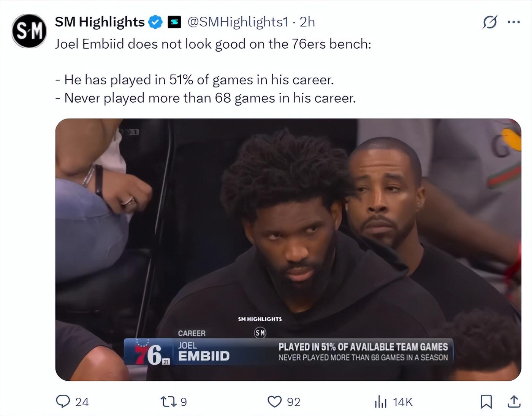This screenshot has height=416, width=532.
Task: Open the @SMHighlights1 handle link
Action: [x=238, y=22]
